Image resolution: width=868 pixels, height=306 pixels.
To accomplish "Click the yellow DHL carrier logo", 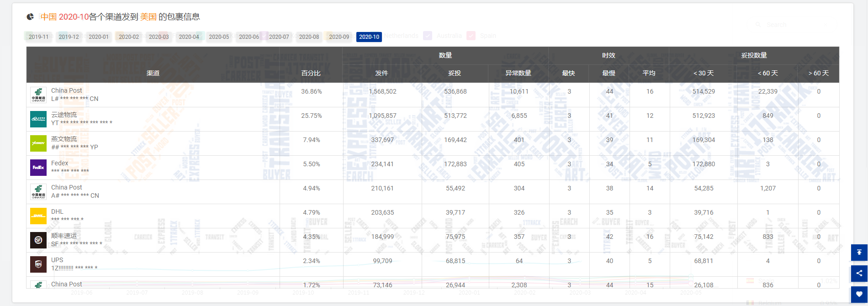I will coord(38,216).
